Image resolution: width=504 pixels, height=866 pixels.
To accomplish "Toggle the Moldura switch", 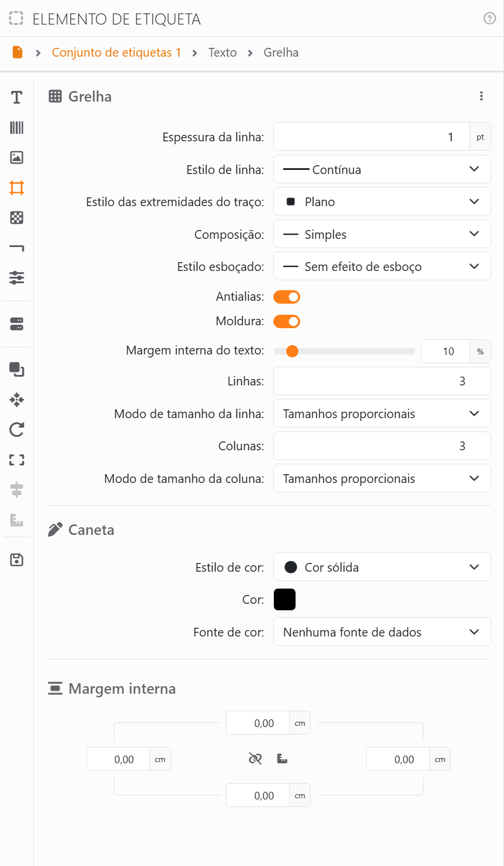I will 287,321.
